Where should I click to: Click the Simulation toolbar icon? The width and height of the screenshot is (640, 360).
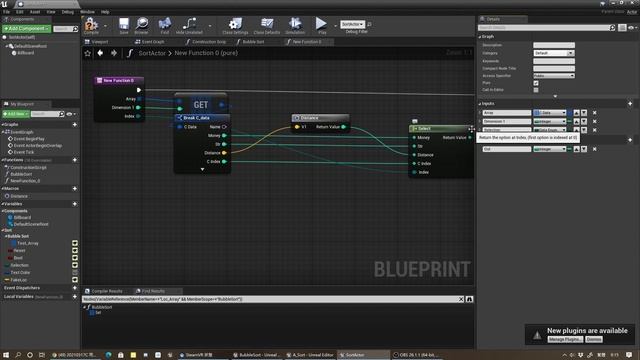[295, 26]
